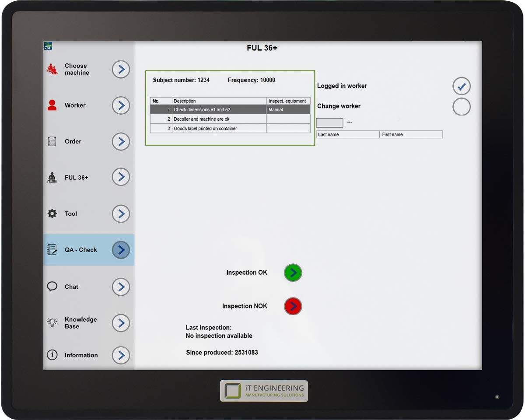Expand the Worker section arrow
Viewport: 525px width, 420px height.
tap(121, 105)
